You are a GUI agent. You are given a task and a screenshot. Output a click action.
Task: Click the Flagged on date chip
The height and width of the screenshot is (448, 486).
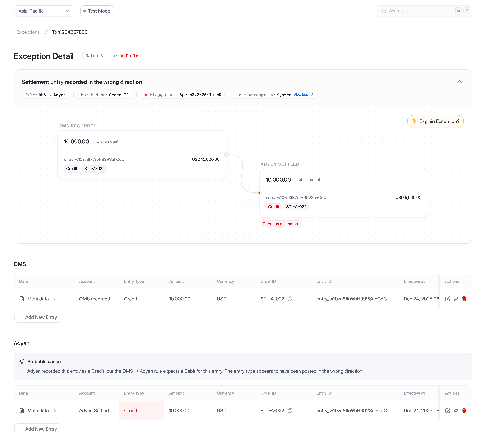click(182, 95)
